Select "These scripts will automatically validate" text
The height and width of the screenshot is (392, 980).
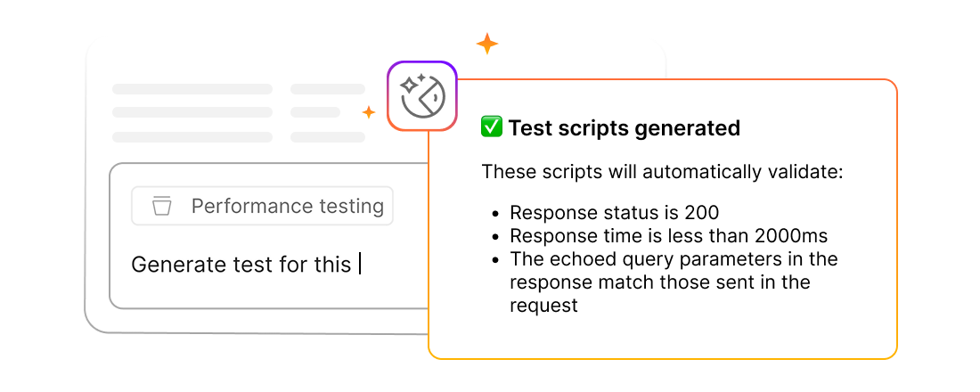click(x=662, y=171)
